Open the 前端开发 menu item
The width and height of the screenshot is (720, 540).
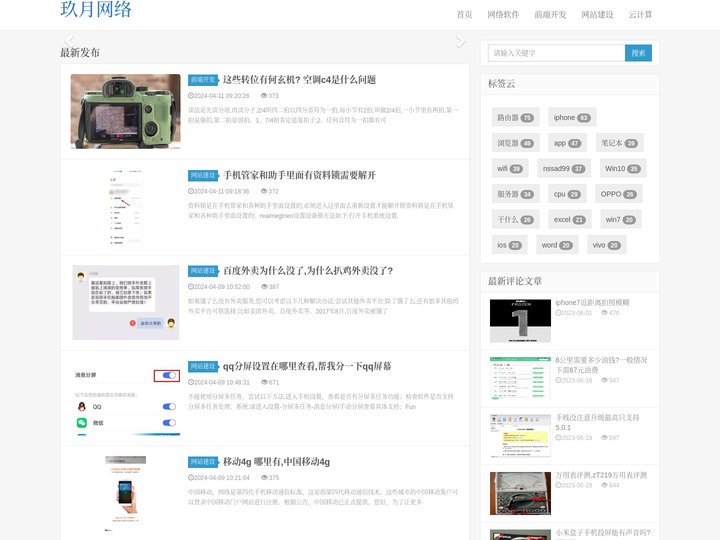[550, 15]
